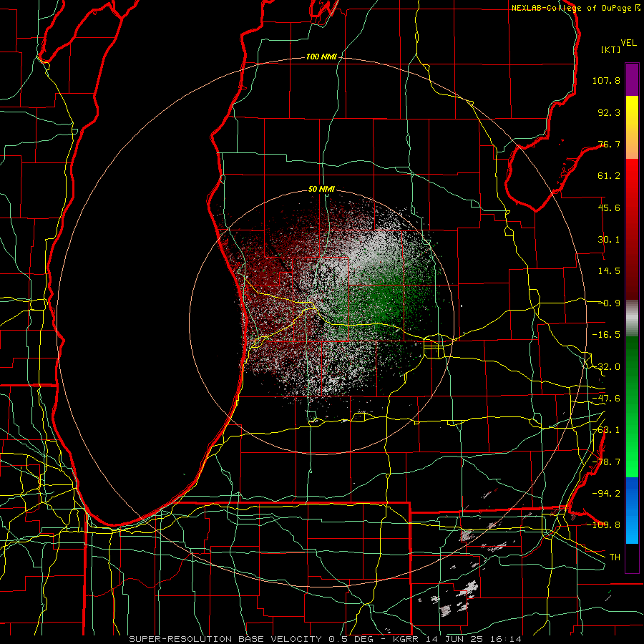This screenshot has width=644, height=644.
Task: Click the 92.3 legend value
Action: (609, 112)
